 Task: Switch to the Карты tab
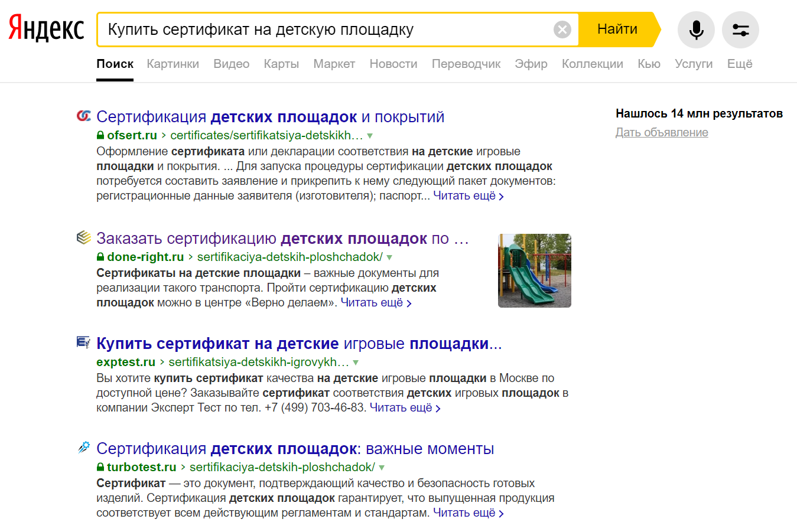(x=281, y=64)
